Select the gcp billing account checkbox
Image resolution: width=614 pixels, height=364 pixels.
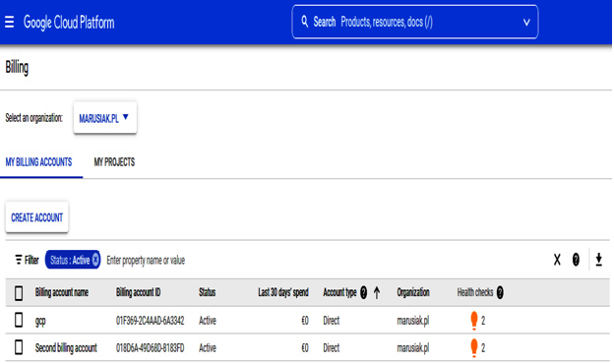tap(19, 320)
